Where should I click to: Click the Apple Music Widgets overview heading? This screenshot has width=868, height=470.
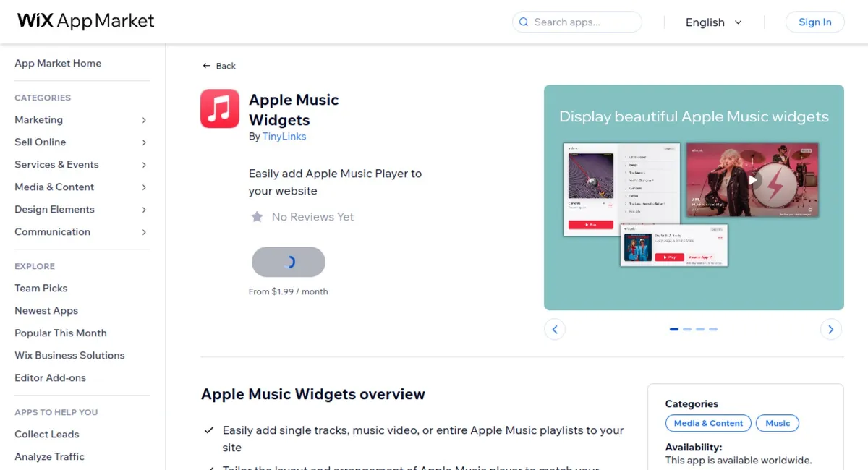coord(313,394)
